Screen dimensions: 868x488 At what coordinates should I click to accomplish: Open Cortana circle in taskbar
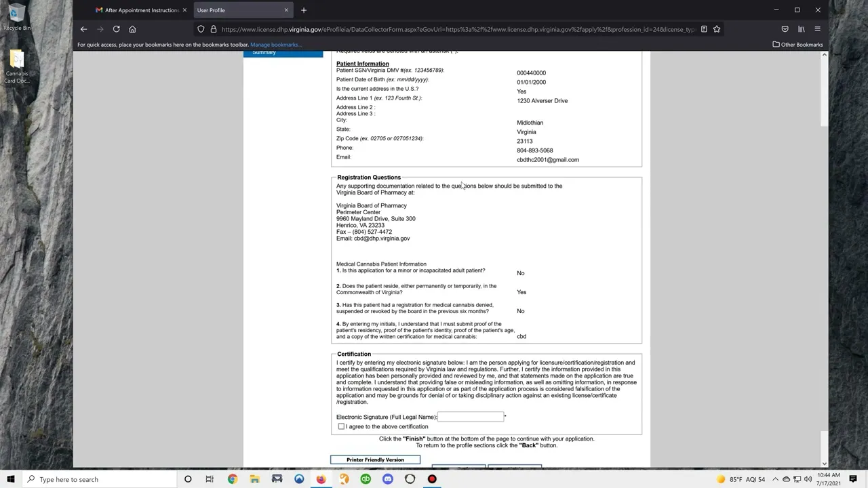[188, 479]
